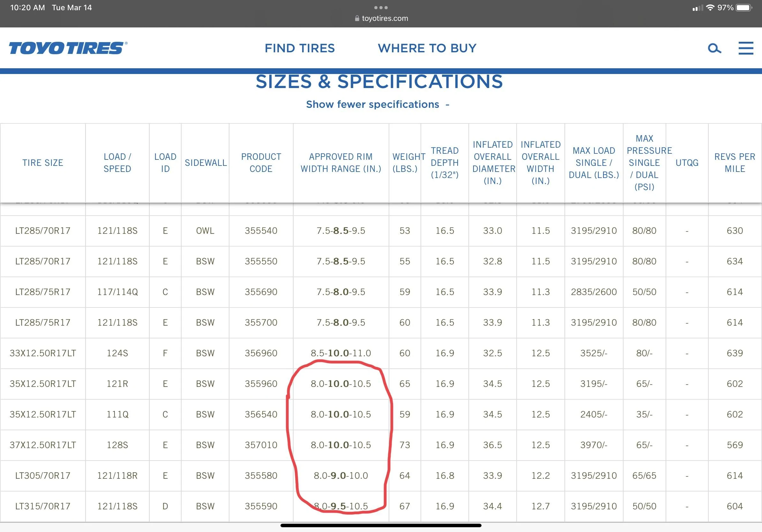Tap product code 355550
The width and height of the screenshot is (762, 532).
pos(261,261)
